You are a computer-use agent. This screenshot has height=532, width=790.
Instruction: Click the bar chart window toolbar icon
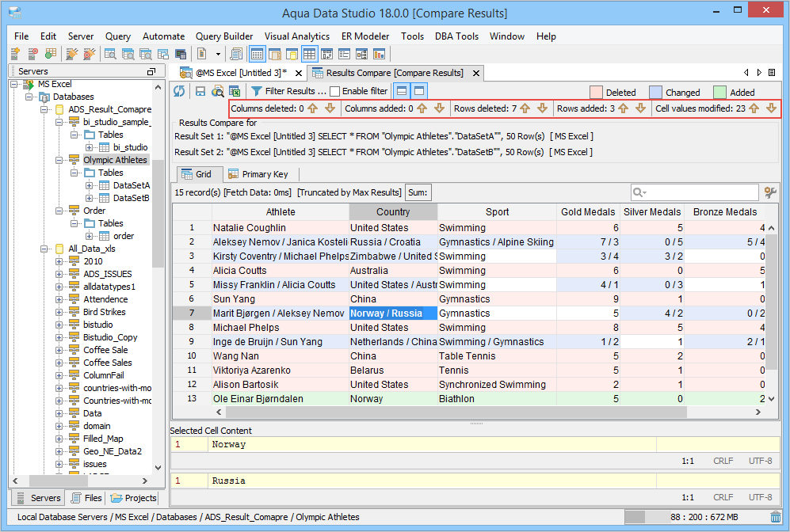click(379, 53)
